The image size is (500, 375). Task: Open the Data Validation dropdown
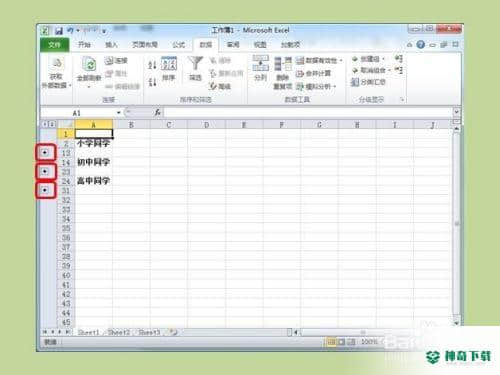click(x=341, y=60)
